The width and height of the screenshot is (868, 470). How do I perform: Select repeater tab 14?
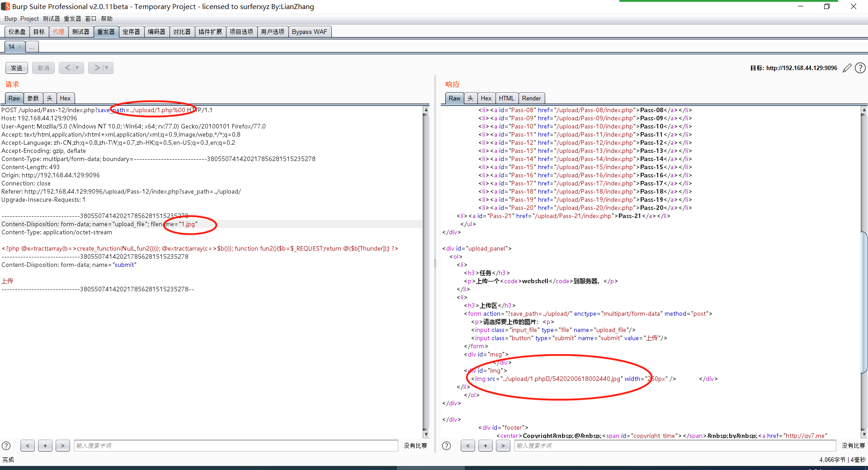(11, 47)
